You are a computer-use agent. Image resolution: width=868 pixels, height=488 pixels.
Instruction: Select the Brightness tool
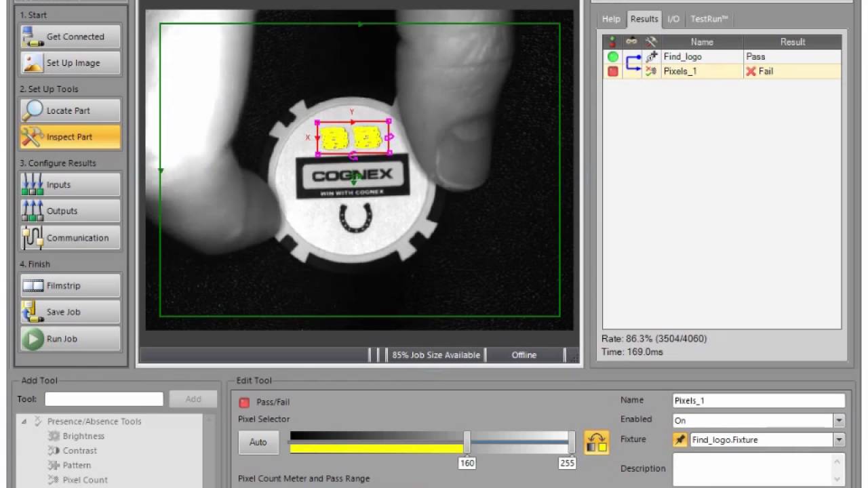coord(83,436)
